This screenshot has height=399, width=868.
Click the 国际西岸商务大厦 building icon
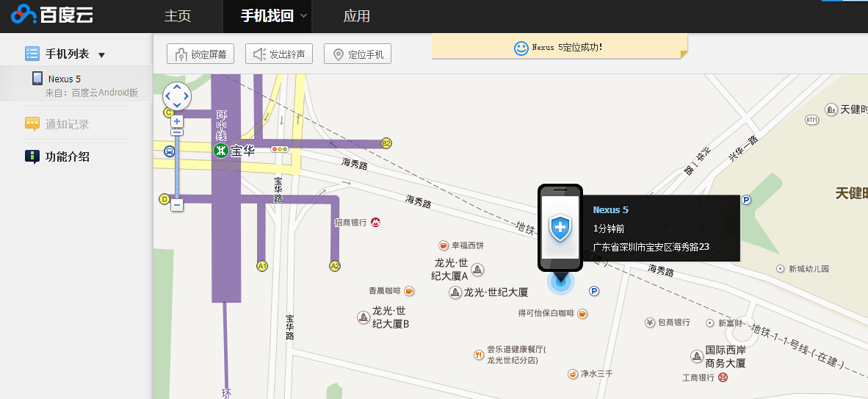(697, 356)
